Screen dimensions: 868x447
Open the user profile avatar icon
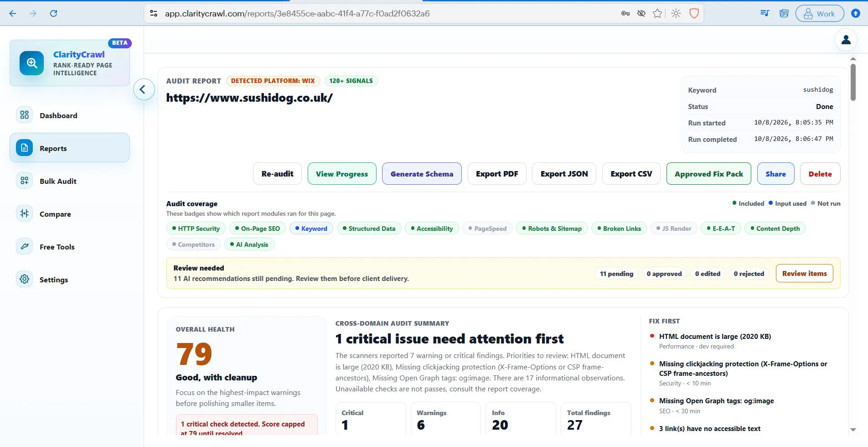[x=846, y=40]
